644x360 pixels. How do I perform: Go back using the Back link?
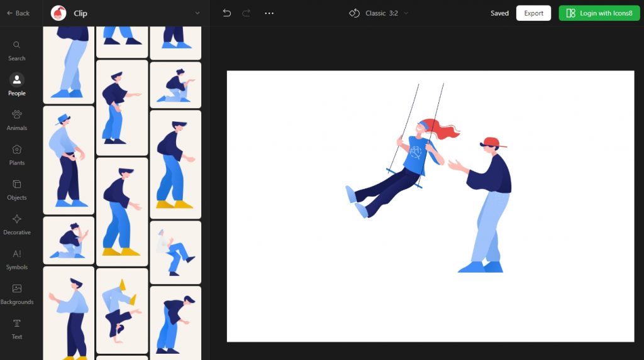click(x=18, y=13)
